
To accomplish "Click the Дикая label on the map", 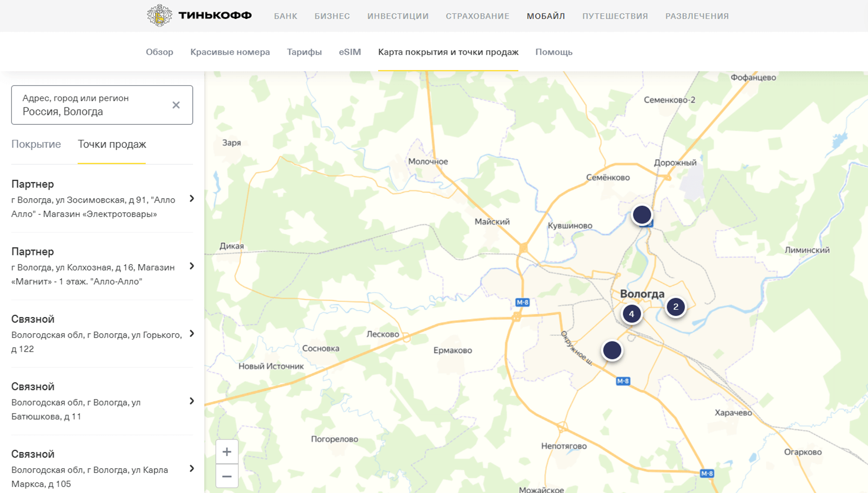I will (232, 246).
